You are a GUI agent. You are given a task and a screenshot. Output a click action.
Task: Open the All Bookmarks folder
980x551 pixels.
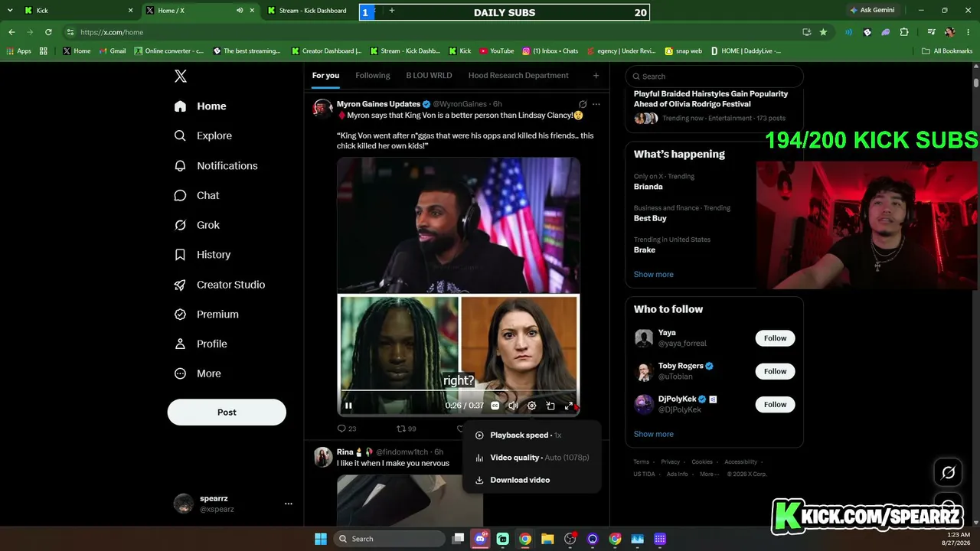click(947, 51)
